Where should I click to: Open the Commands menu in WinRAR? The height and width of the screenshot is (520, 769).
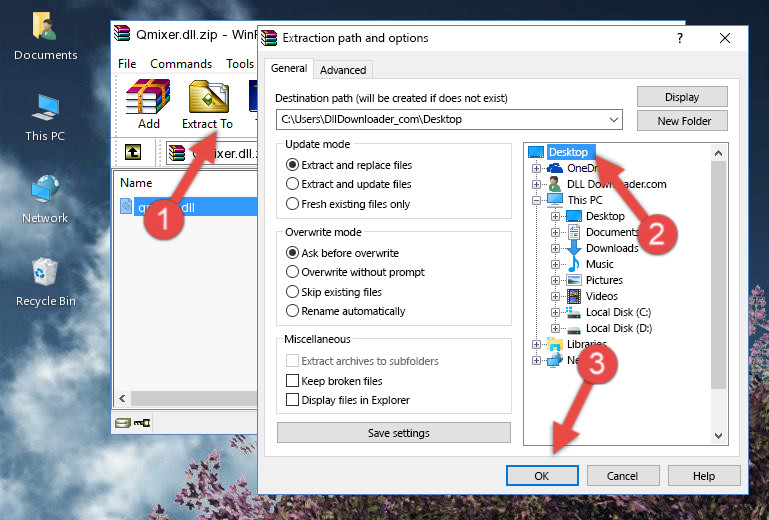181,64
